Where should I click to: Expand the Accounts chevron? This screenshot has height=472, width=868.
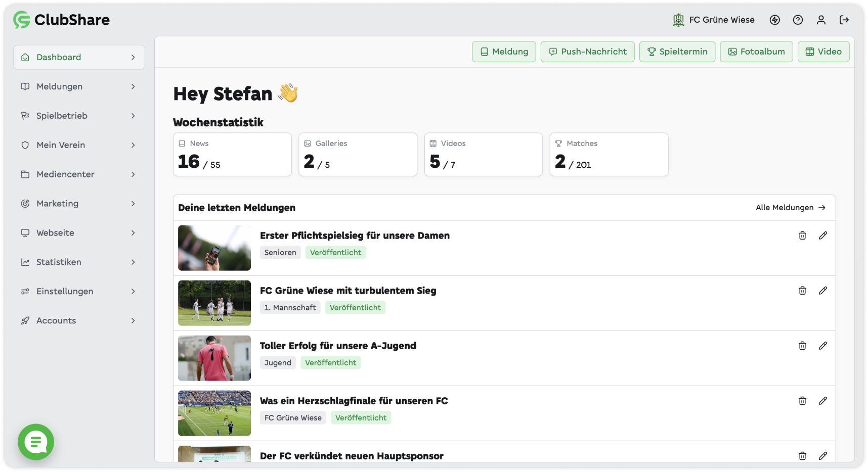click(x=133, y=321)
